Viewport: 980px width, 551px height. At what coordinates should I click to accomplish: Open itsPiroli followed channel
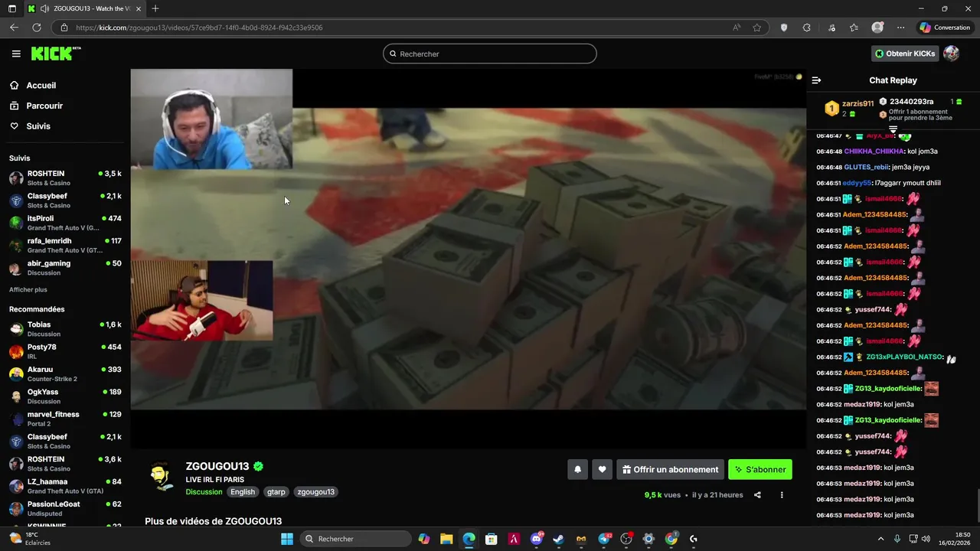click(x=65, y=223)
